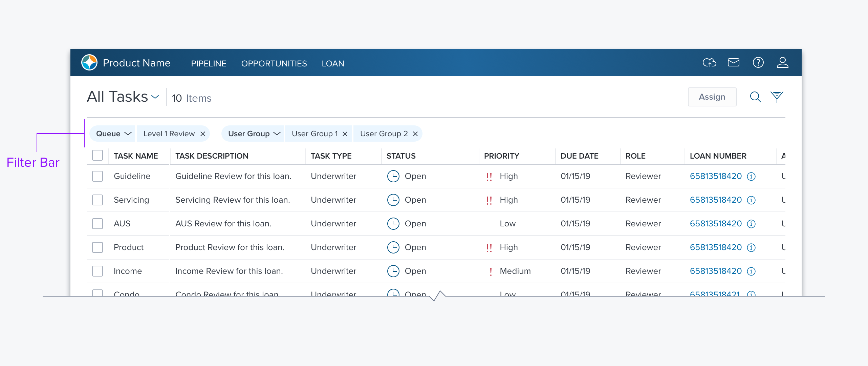Viewport: 868px width, 366px height.
Task: Click 'Servicing Review for this loan.' cell
Action: click(233, 200)
